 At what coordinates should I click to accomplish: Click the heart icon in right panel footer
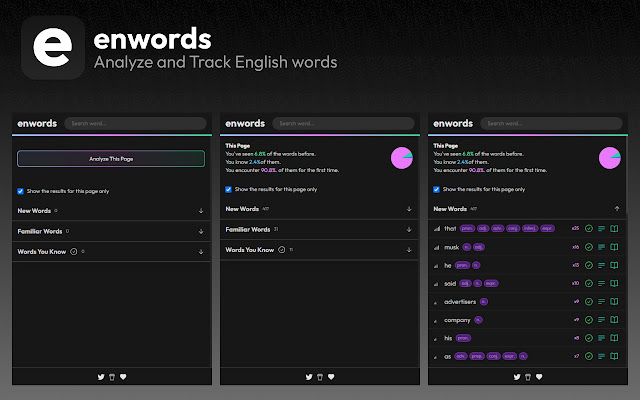tap(539, 377)
